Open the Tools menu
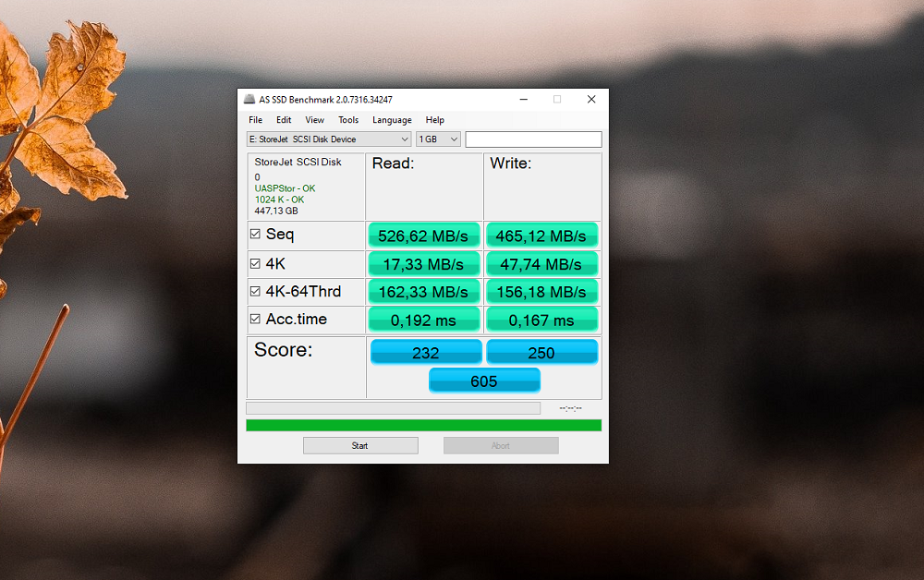 point(348,120)
